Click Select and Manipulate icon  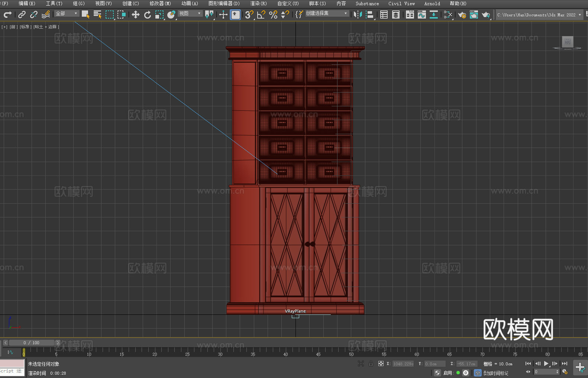click(223, 14)
